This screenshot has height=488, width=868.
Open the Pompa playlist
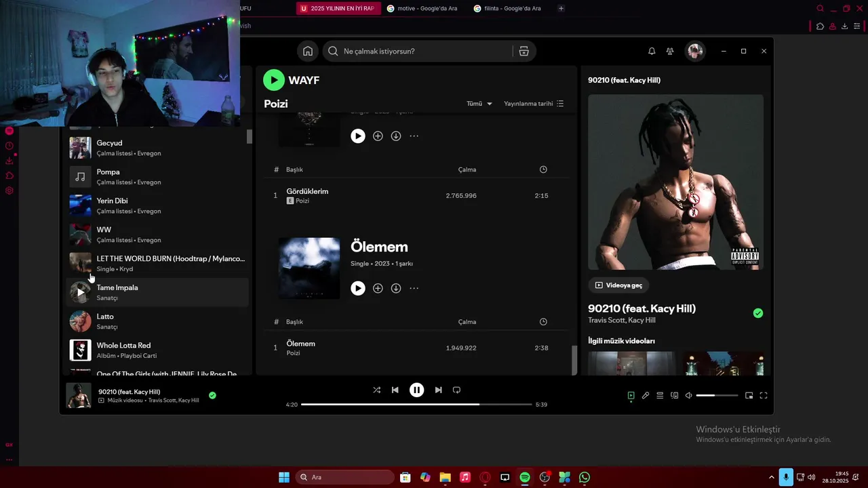click(158, 177)
